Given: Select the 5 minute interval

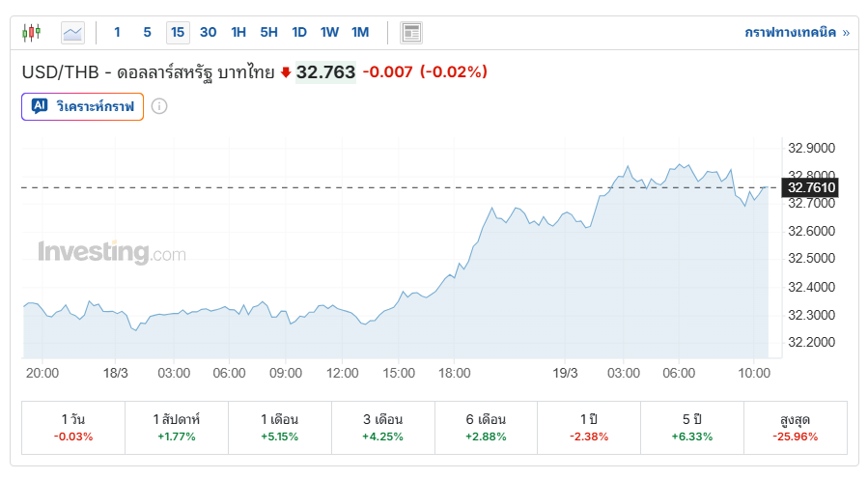Looking at the screenshot, I should pos(148,32).
